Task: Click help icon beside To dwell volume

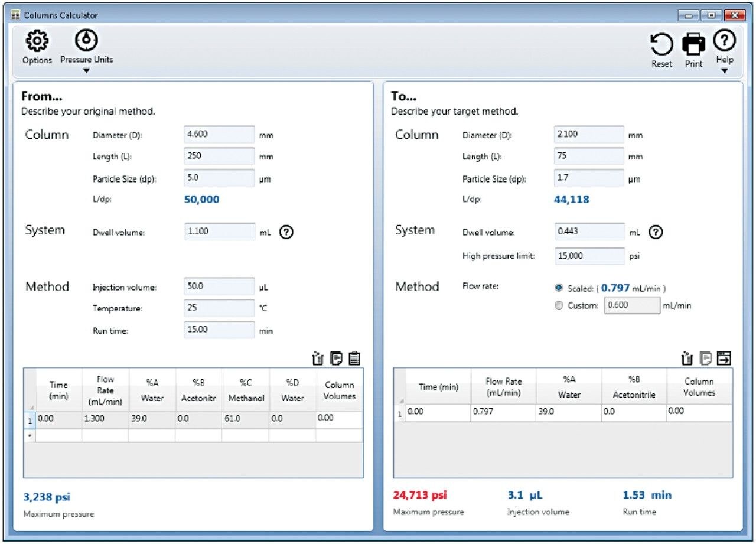Action: tap(655, 232)
